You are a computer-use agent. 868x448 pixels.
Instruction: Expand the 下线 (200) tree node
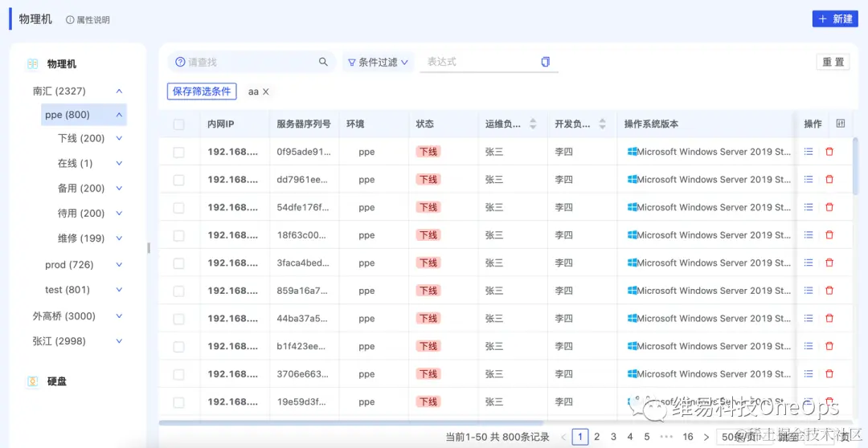tap(119, 138)
